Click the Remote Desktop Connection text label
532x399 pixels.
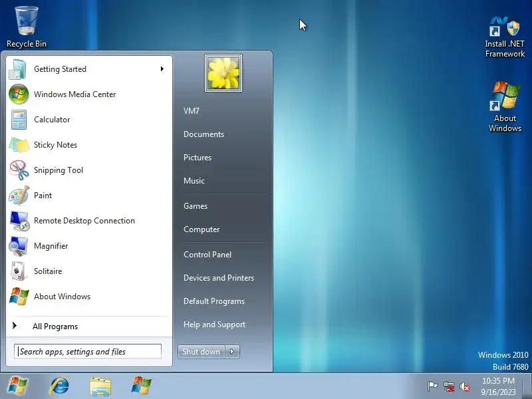coord(84,221)
